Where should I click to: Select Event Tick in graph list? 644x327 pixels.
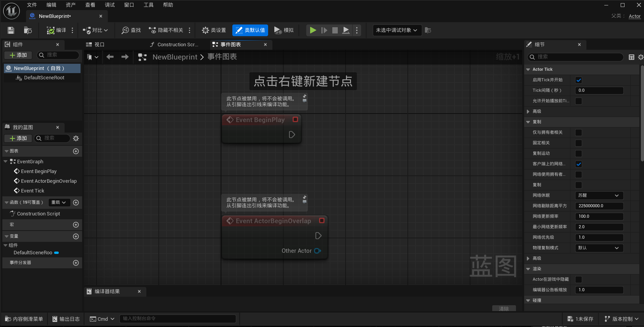33,191
